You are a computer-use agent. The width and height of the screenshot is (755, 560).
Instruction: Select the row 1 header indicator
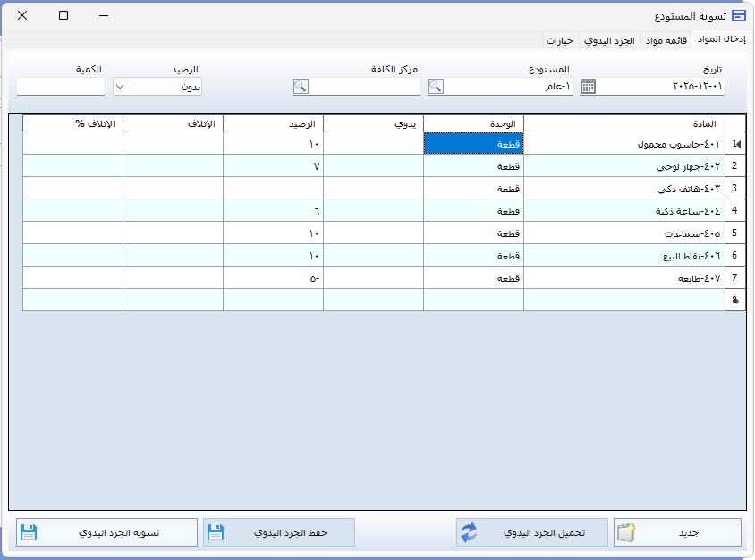(734, 143)
